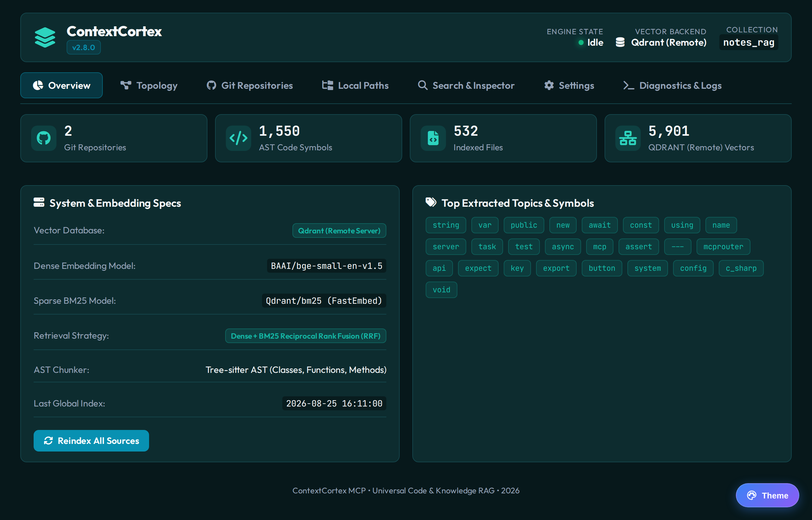Click the 5,901 vectors count
The image size is (812, 520).
coord(669,131)
